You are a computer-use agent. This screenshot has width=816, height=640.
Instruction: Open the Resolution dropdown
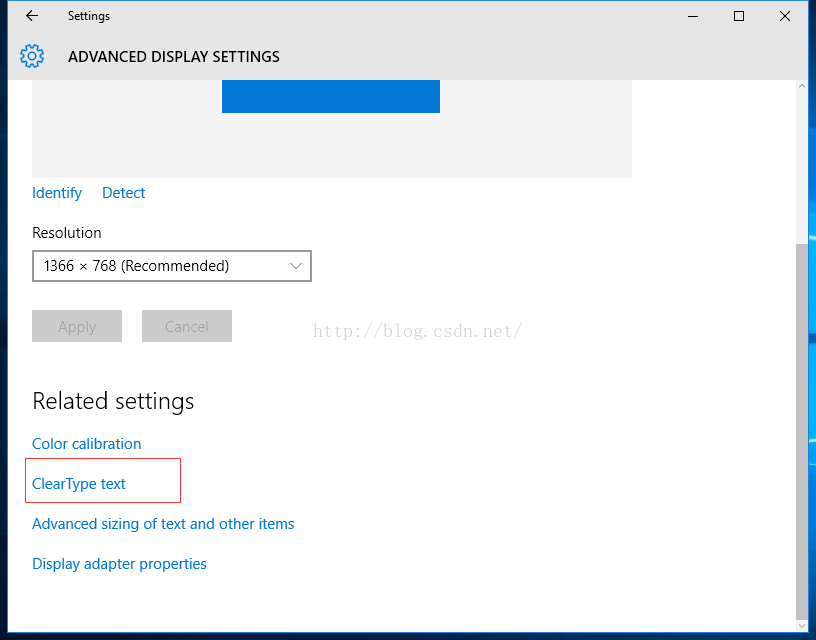point(172,266)
